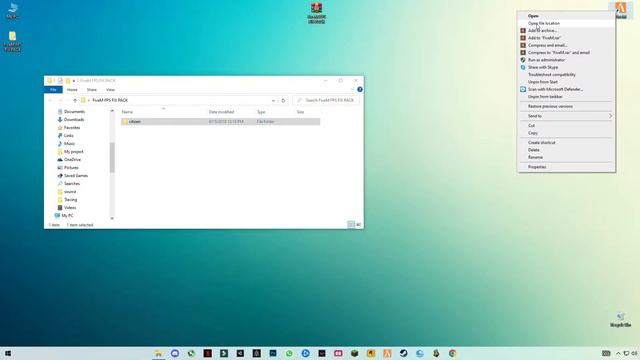Open OneDrive in the navigation pane

tap(69, 160)
